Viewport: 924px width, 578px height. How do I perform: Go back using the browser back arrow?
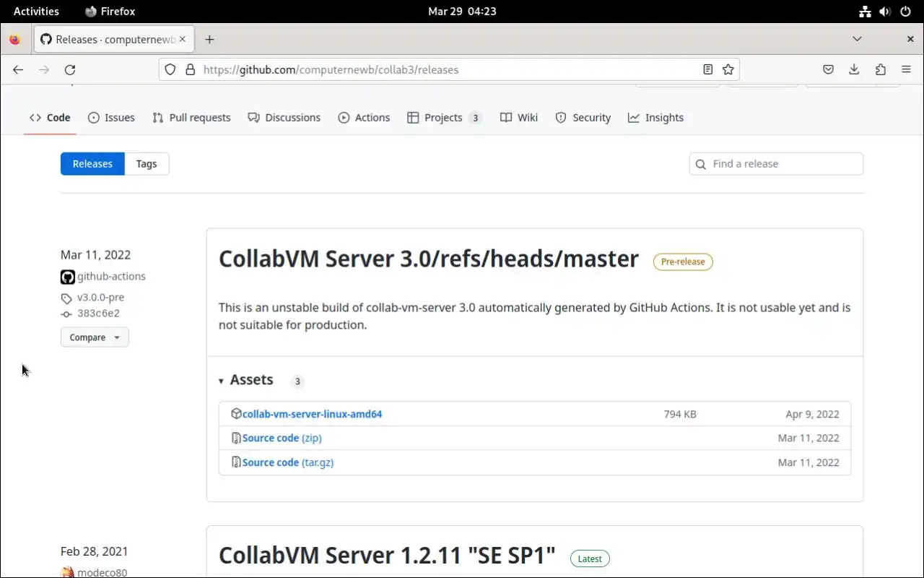[x=18, y=69]
